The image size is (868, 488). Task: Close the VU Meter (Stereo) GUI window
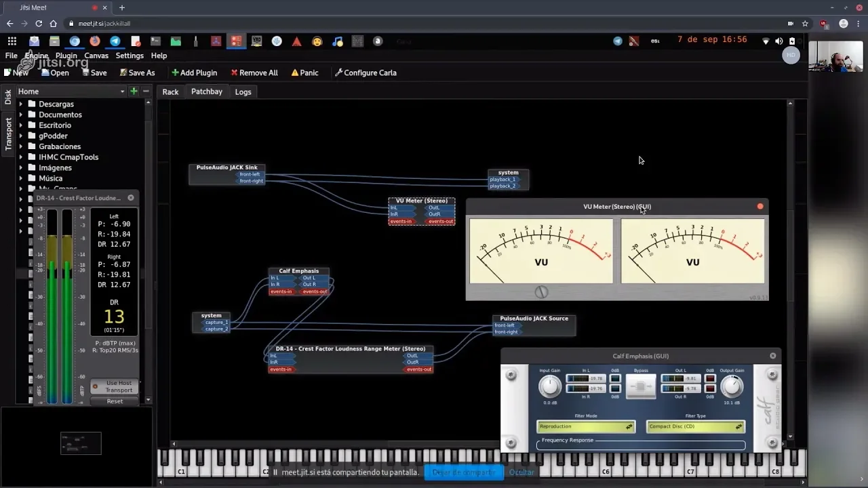click(x=760, y=206)
